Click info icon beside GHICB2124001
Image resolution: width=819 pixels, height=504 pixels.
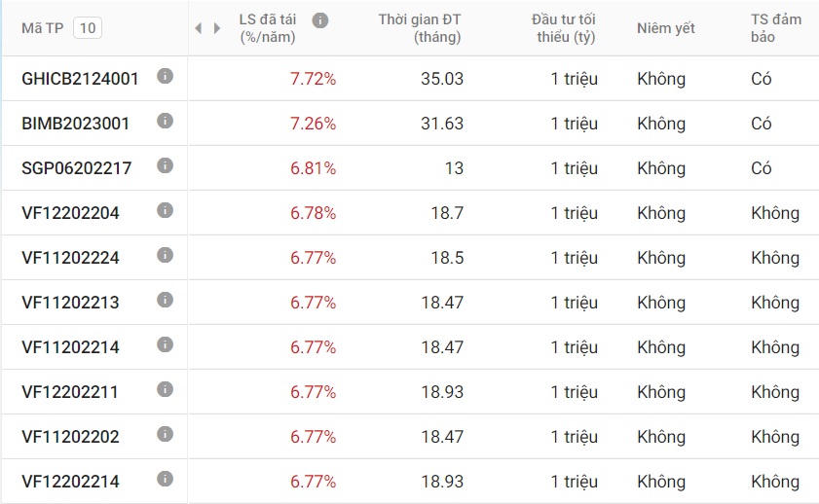point(165,76)
